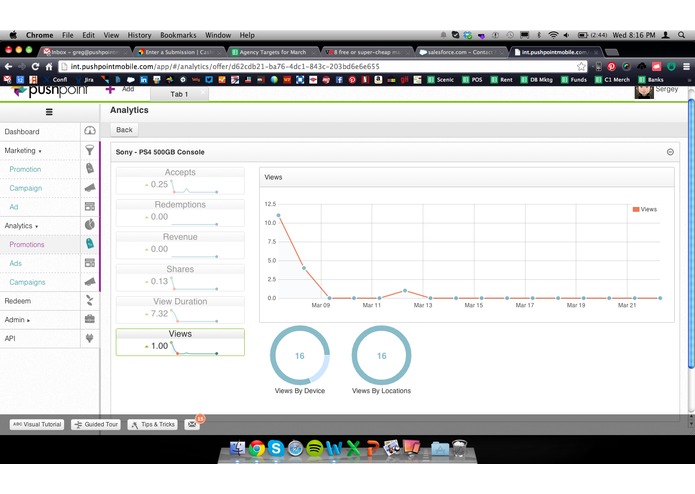Open Campaign link under Marketing
The height and width of the screenshot is (494, 695).
tap(26, 188)
